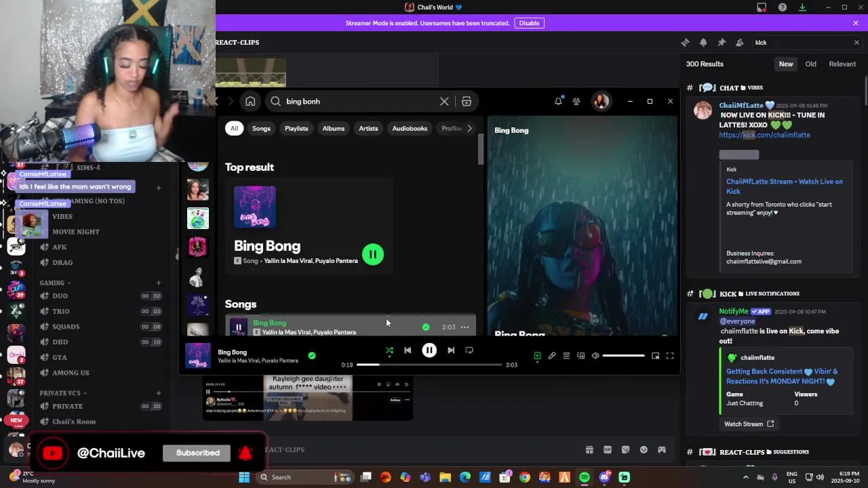The image size is (868, 488).
Task: Open the Discord inbox icon
Action: pos(762,7)
